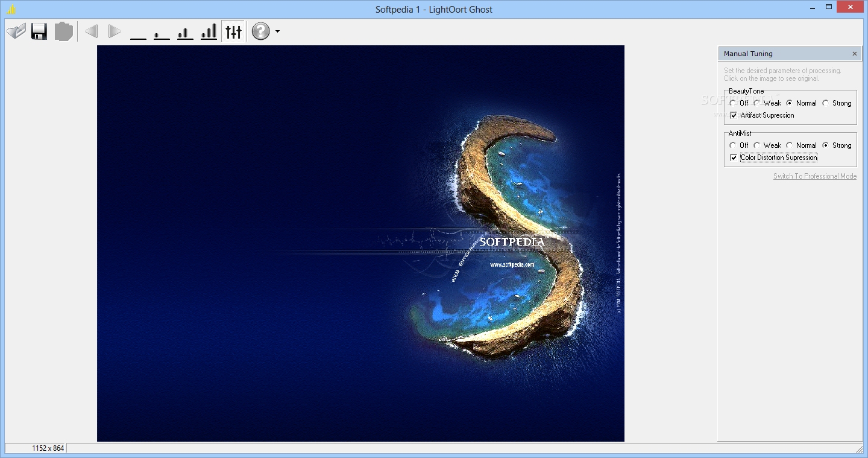This screenshot has height=458, width=868.
Task: Set AntiMist to Off
Action: pyautogui.click(x=739, y=145)
